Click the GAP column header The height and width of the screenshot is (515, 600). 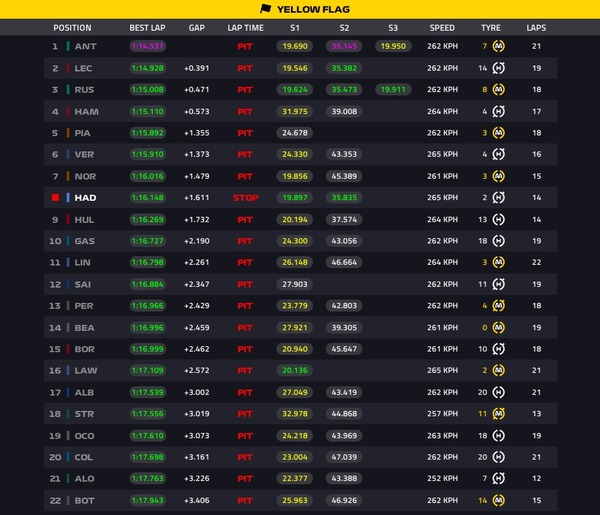197,28
